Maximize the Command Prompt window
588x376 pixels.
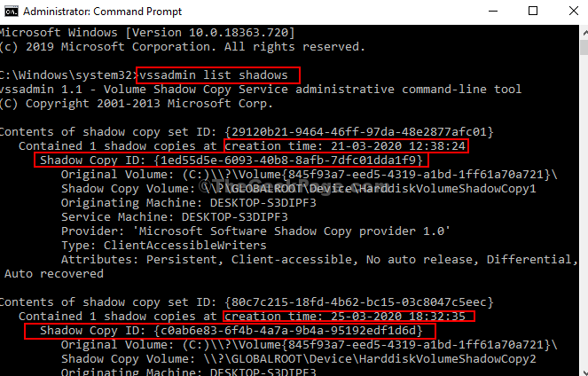[x=531, y=12]
